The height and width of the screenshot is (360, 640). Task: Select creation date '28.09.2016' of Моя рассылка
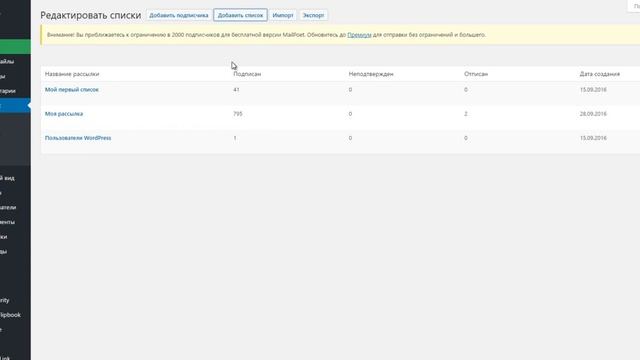pyautogui.click(x=593, y=114)
